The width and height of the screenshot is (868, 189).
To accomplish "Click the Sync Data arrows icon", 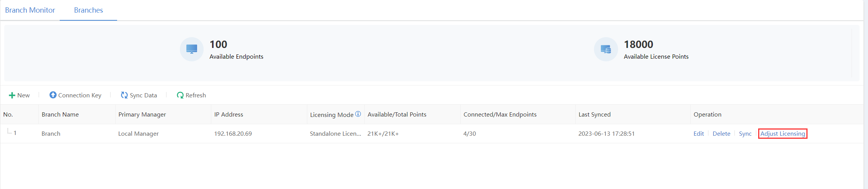I will [124, 95].
